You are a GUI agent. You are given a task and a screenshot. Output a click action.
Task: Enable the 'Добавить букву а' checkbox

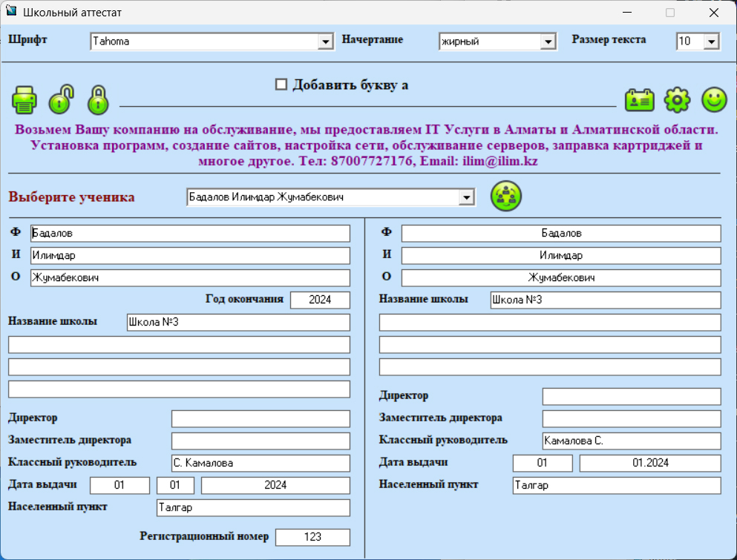(x=281, y=85)
